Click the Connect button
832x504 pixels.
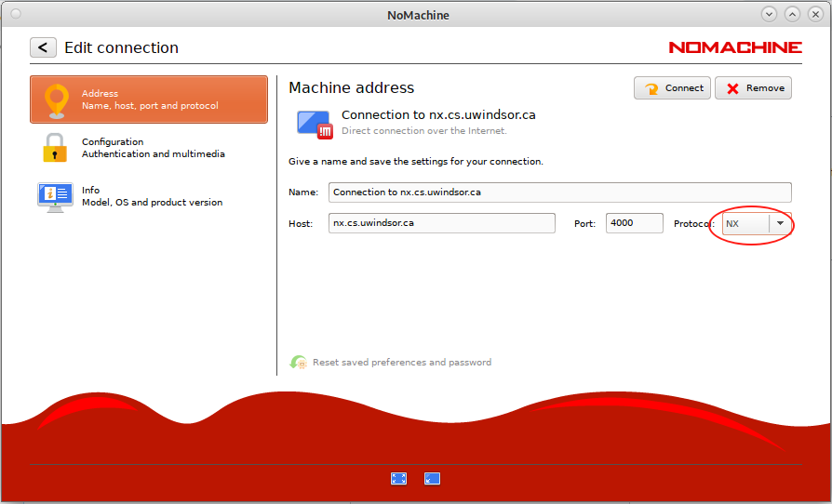pos(672,88)
